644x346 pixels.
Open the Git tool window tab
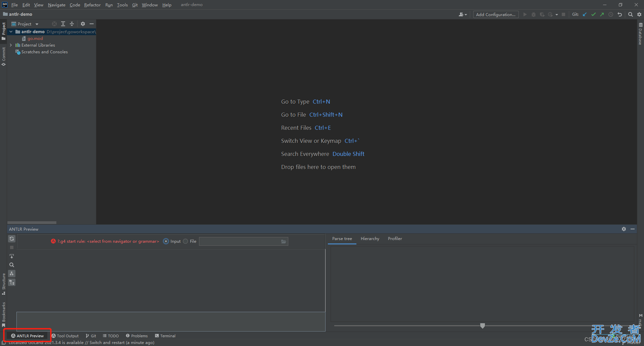[x=91, y=336]
